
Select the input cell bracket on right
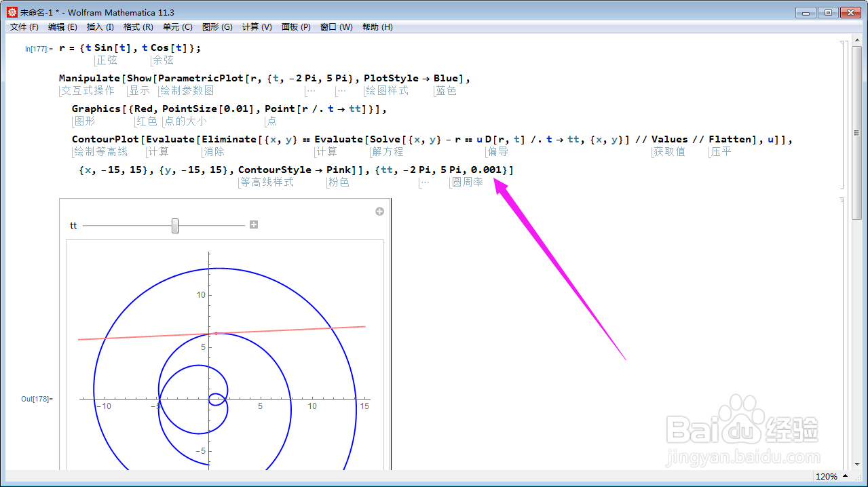(x=842, y=114)
